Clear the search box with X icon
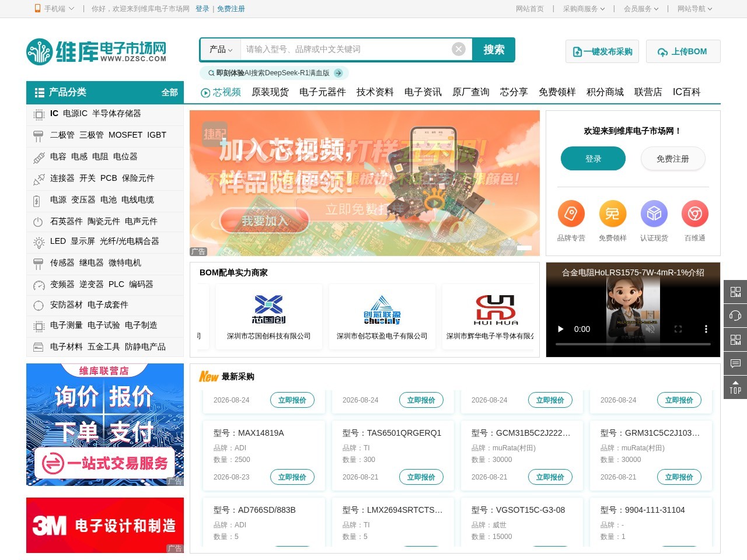 (459, 50)
